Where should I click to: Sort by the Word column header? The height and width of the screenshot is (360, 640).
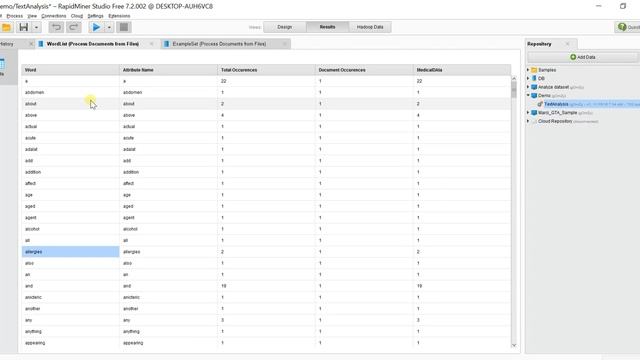pyautogui.click(x=70, y=70)
